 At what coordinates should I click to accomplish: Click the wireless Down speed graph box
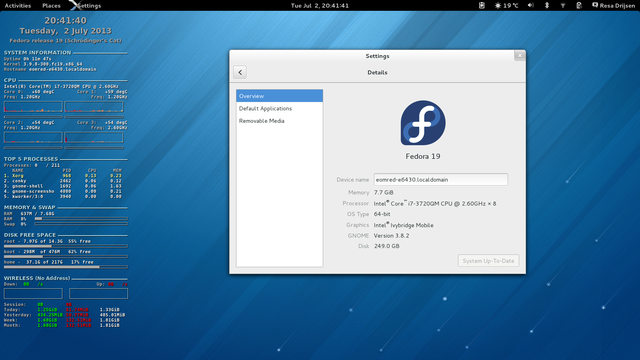[33, 293]
